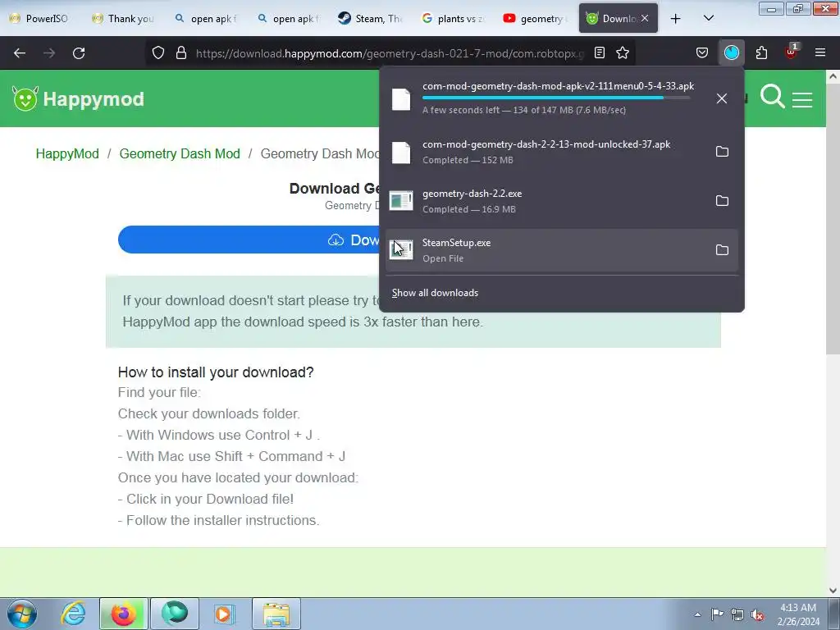Cancel the downloading geometry-dash-mod apk
Viewport: 840px width, 630px height.
(x=722, y=98)
